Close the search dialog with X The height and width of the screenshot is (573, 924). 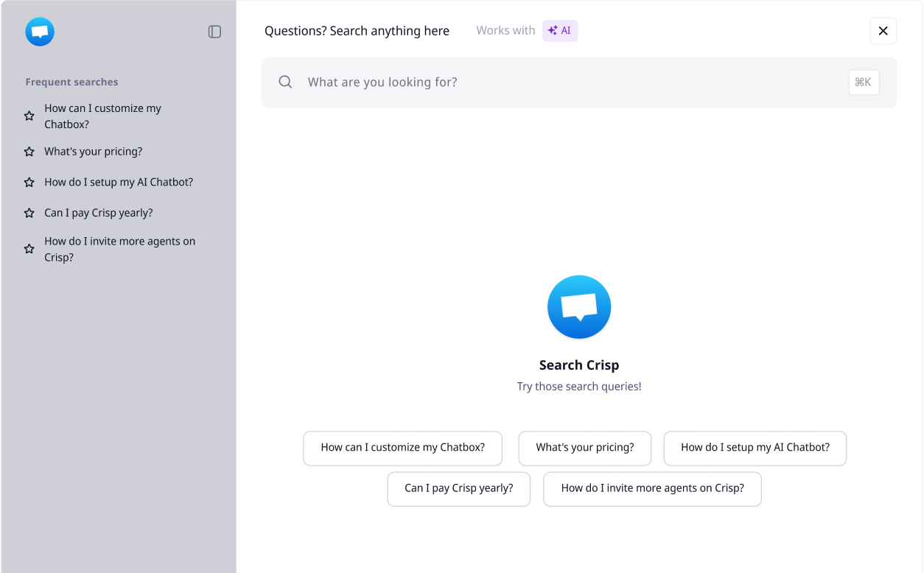tap(883, 31)
